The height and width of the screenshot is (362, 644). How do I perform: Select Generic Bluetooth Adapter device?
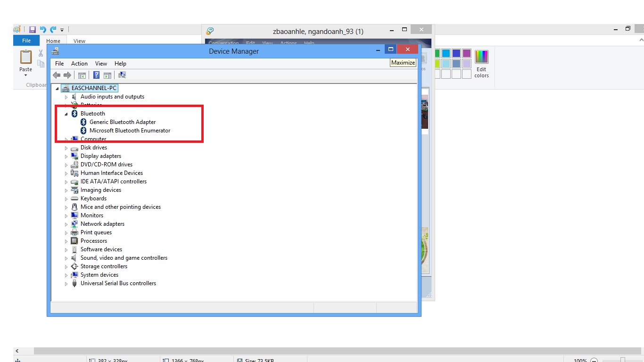(x=123, y=122)
